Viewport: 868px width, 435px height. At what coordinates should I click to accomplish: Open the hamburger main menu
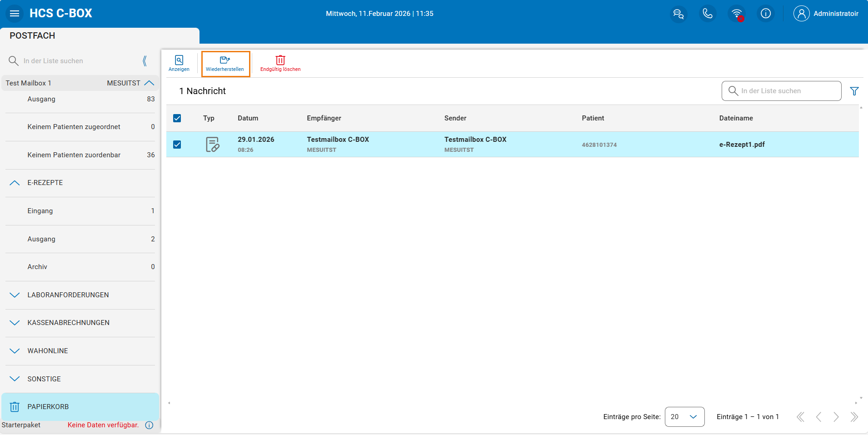tap(15, 13)
